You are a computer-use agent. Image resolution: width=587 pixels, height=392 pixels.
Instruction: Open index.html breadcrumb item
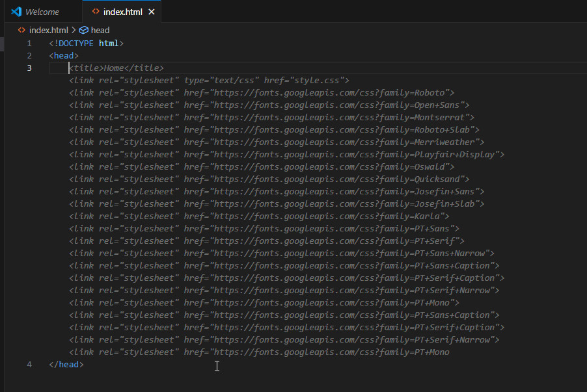coord(49,30)
